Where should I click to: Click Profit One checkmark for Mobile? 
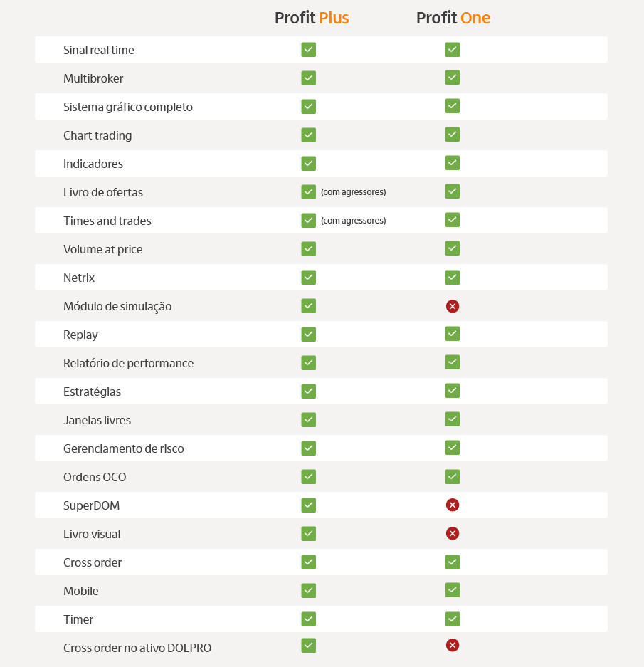452,590
